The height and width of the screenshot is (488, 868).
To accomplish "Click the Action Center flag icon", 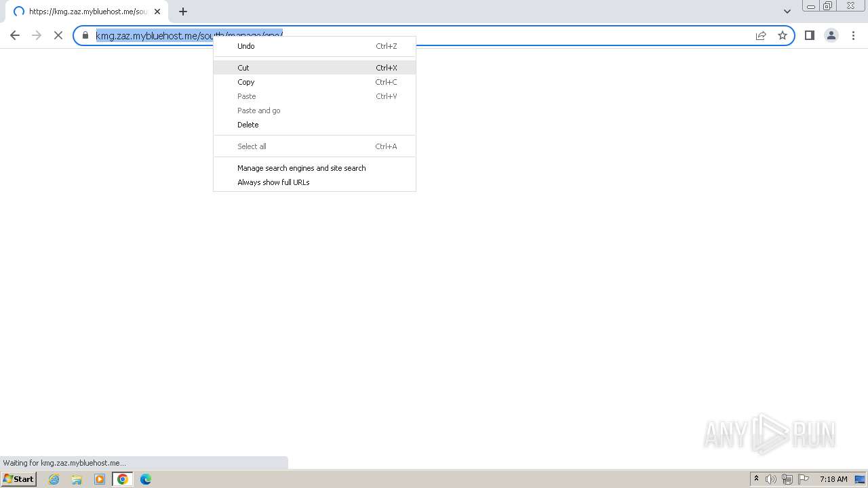I will [804, 479].
